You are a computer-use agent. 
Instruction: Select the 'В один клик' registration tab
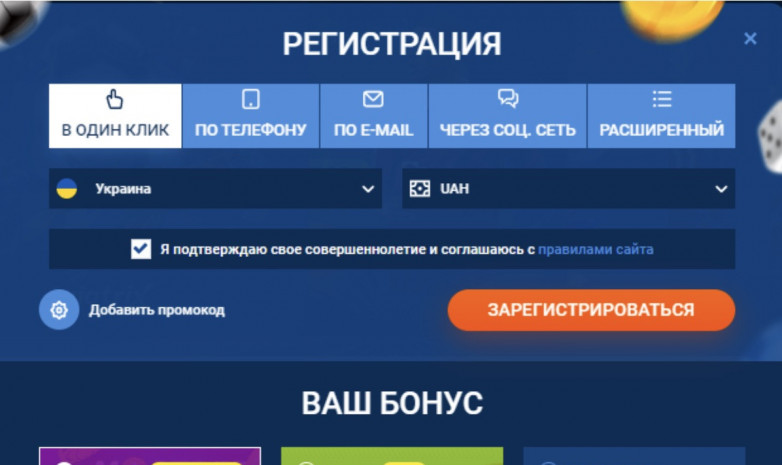point(115,116)
